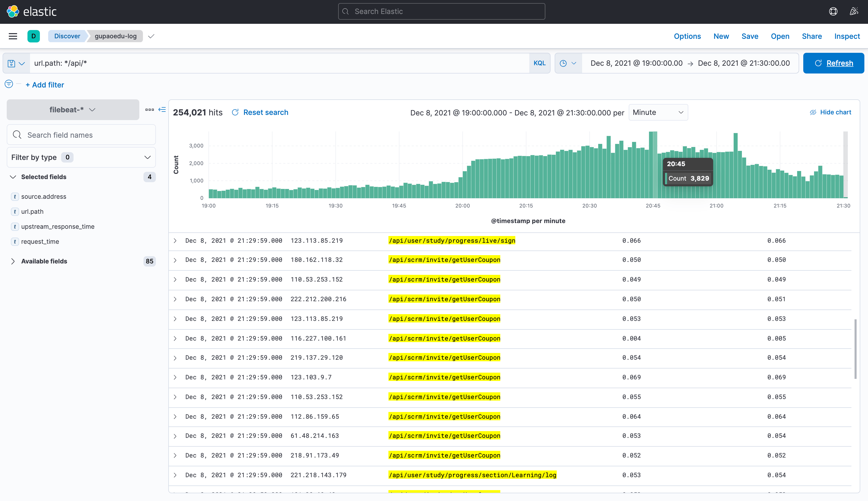This screenshot has width=868, height=501.
Task: Click the upstream_response_time selected field
Action: tap(58, 226)
